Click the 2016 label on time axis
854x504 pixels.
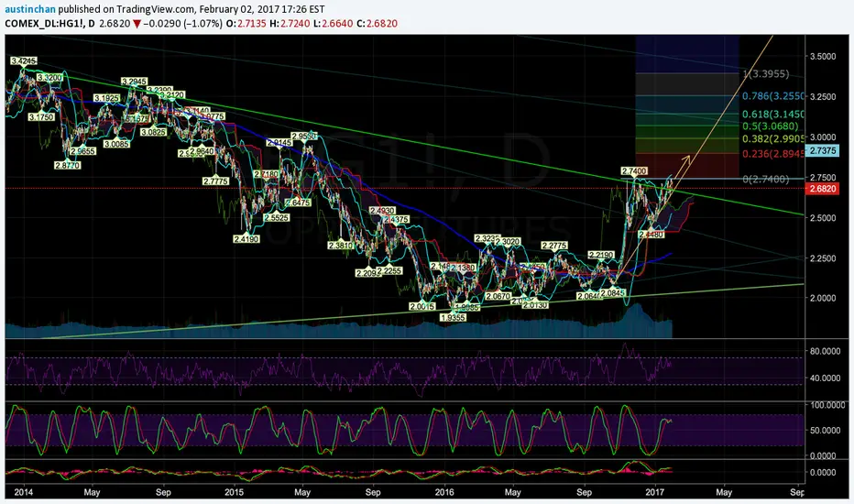pos(444,492)
